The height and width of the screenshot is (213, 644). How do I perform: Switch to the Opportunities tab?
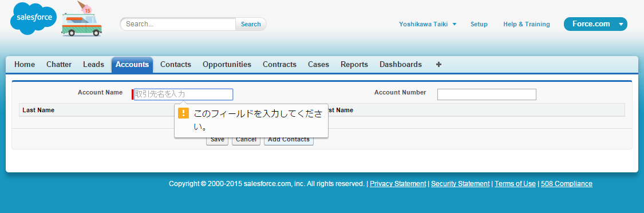pos(227,65)
